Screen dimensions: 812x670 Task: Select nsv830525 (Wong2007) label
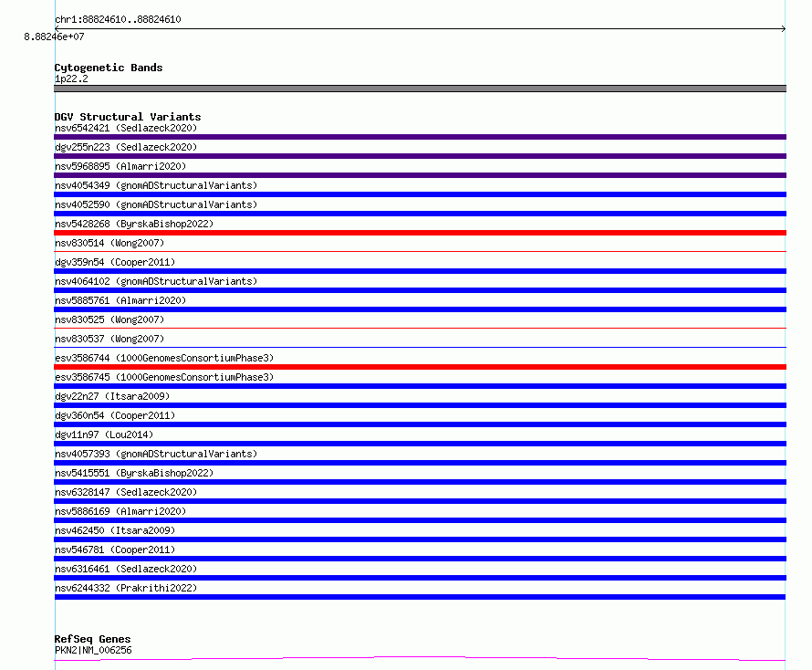click(x=109, y=319)
